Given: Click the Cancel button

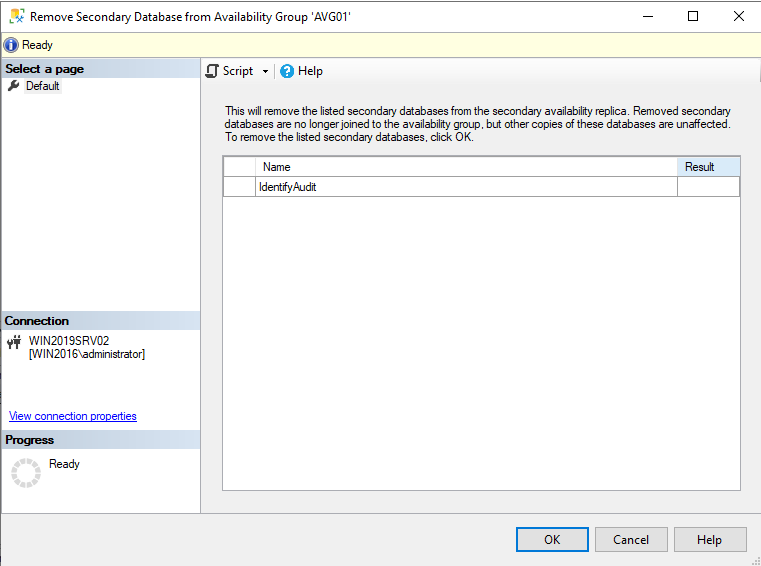Looking at the screenshot, I should point(631,540).
